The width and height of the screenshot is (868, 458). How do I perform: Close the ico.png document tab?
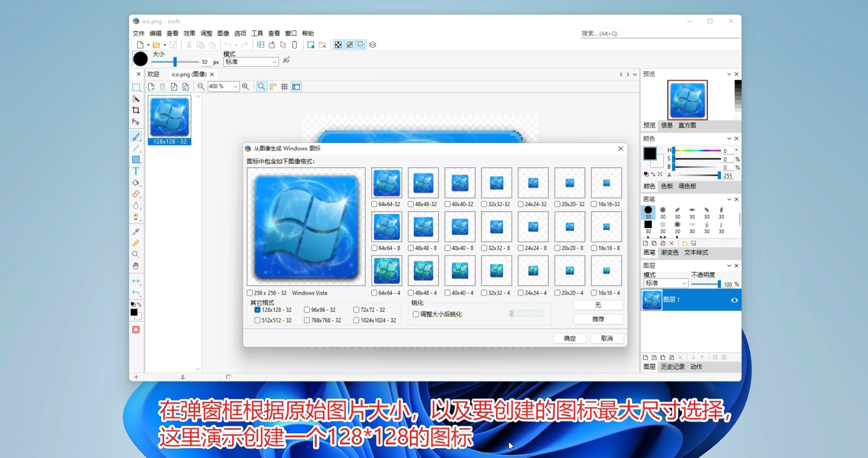[212, 75]
